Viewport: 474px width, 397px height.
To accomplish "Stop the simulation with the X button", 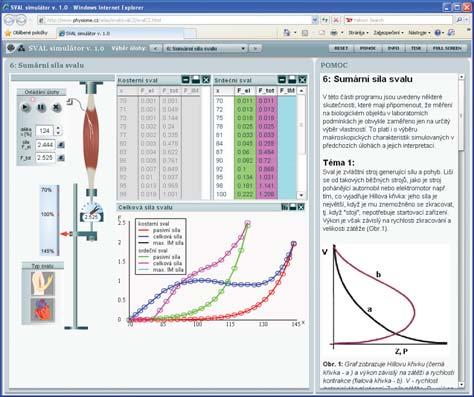I will click(57, 107).
